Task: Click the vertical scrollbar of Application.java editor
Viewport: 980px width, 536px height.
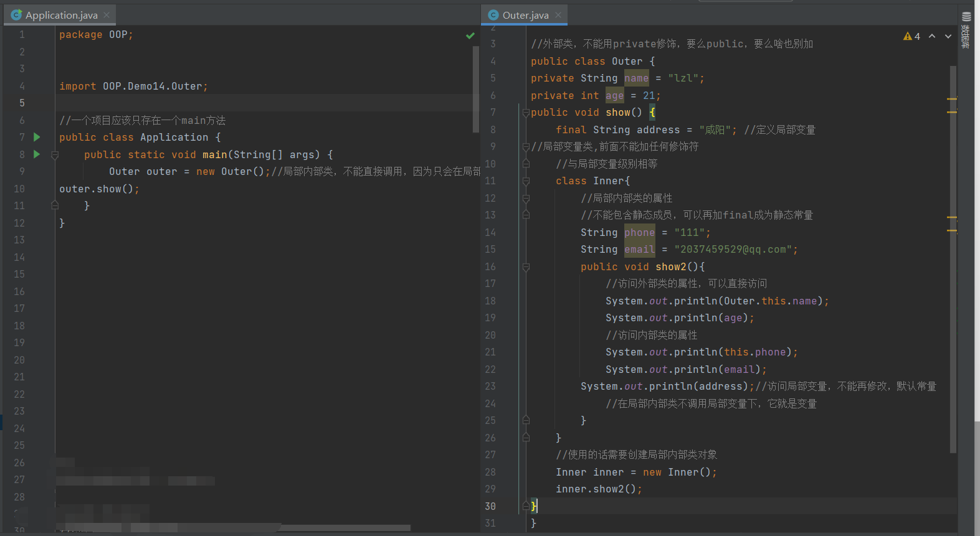Action: (476, 89)
